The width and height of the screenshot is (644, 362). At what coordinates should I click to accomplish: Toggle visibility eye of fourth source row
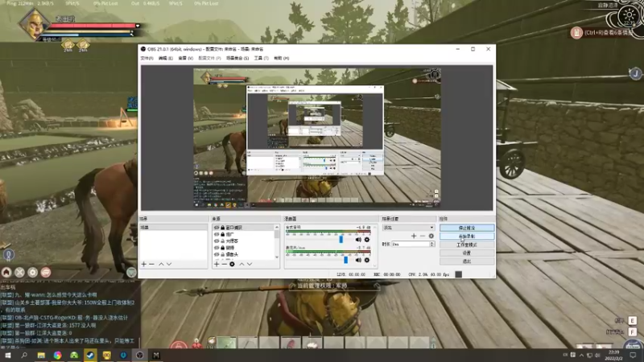(217, 248)
